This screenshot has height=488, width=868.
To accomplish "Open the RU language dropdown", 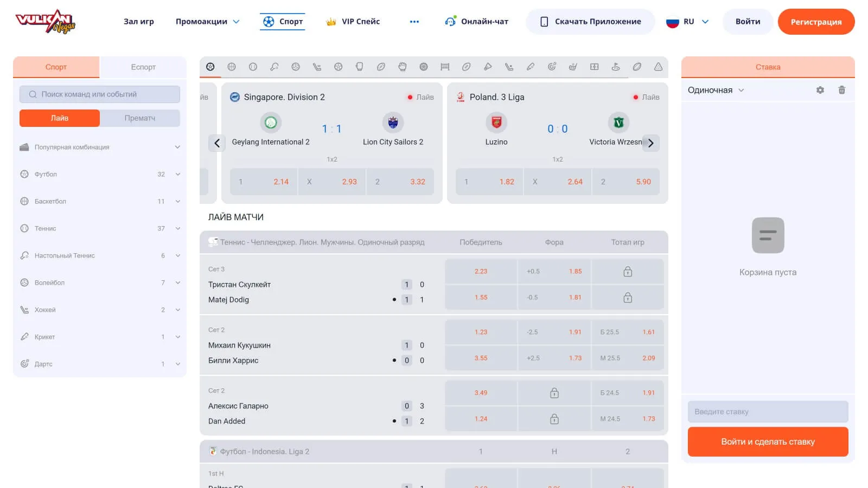I will click(x=688, y=22).
